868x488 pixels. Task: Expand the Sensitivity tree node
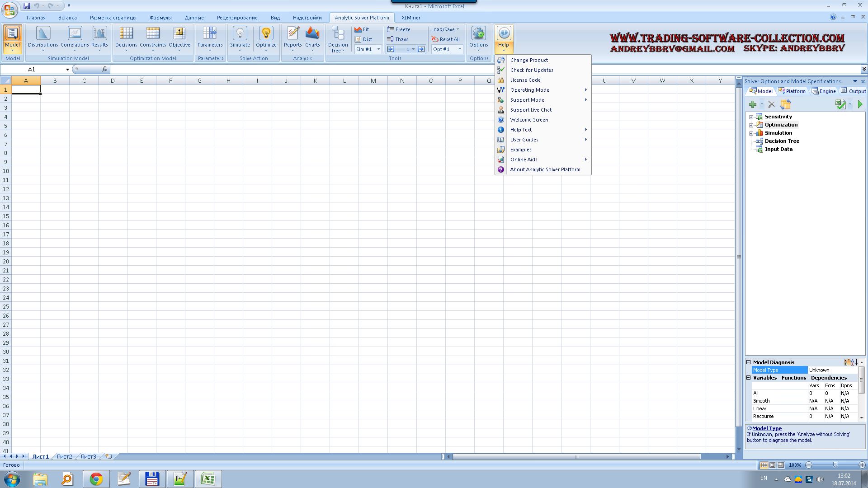click(751, 117)
